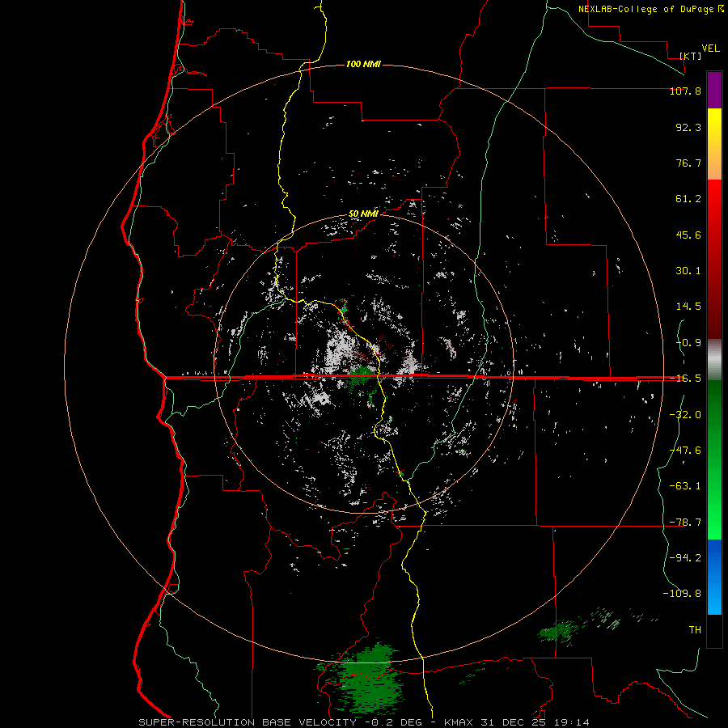This screenshot has width=728, height=728.
Task: Select the 45.6 scale value
Action: [688, 235]
